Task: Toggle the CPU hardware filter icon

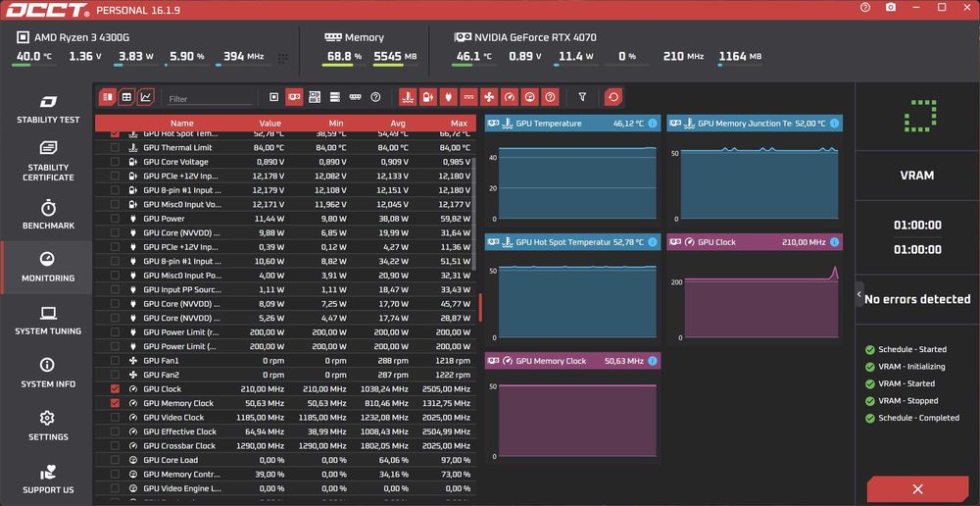Action: (x=273, y=97)
